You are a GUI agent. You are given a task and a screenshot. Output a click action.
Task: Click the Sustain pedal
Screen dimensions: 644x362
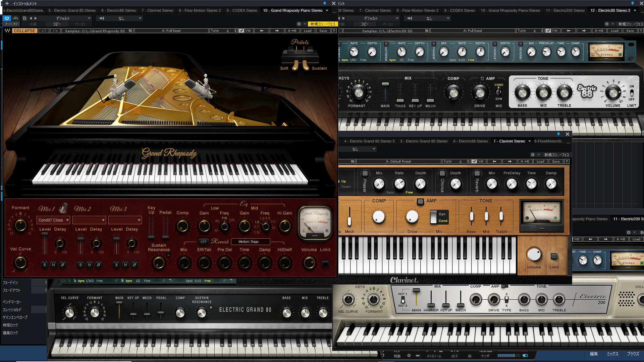[x=306, y=65]
